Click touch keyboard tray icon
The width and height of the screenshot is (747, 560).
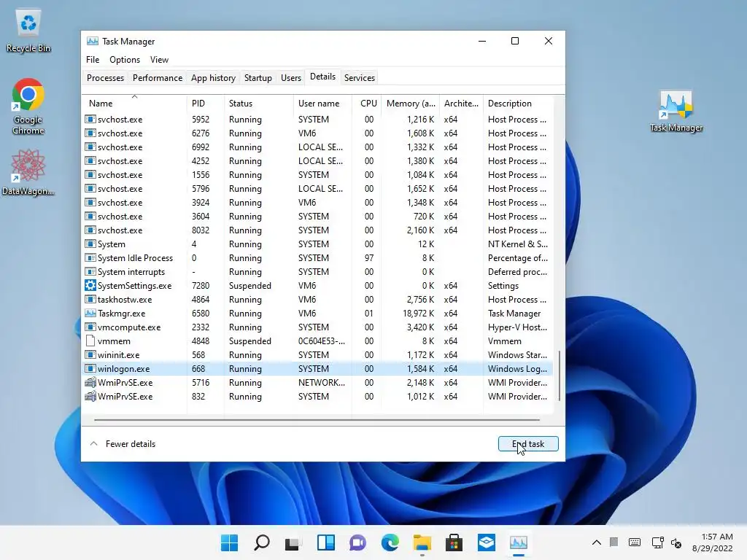click(x=635, y=542)
